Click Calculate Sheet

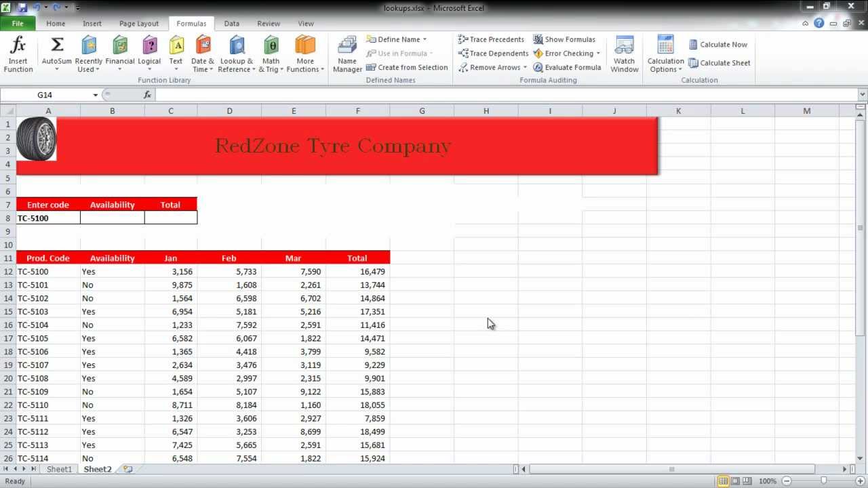pos(719,63)
